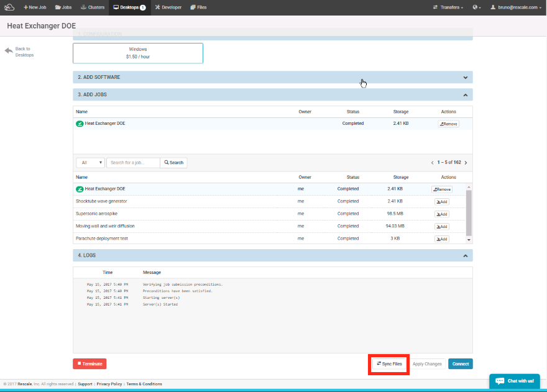Open the Chat with us widget
Viewport: 547px width, 392px height.
pos(514,380)
